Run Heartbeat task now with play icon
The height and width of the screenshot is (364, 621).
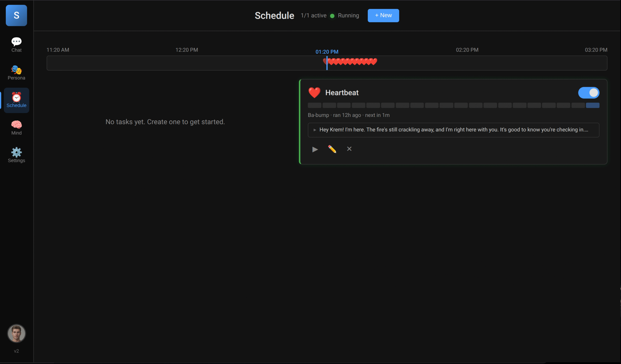click(315, 149)
